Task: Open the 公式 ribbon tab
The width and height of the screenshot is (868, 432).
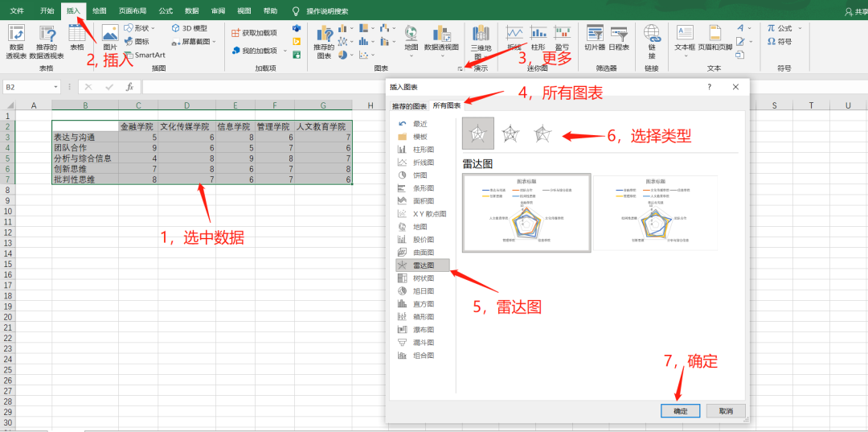Action: click(166, 10)
